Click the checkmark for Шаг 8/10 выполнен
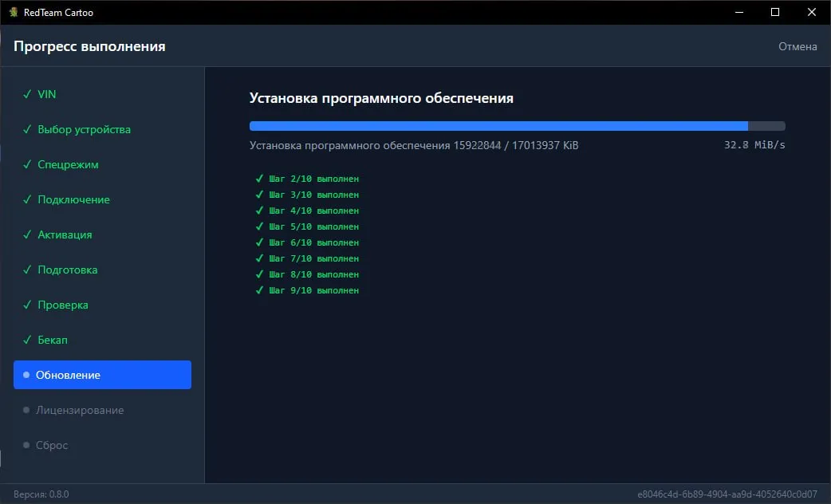Viewport: 831px width, 504px height. (259, 274)
